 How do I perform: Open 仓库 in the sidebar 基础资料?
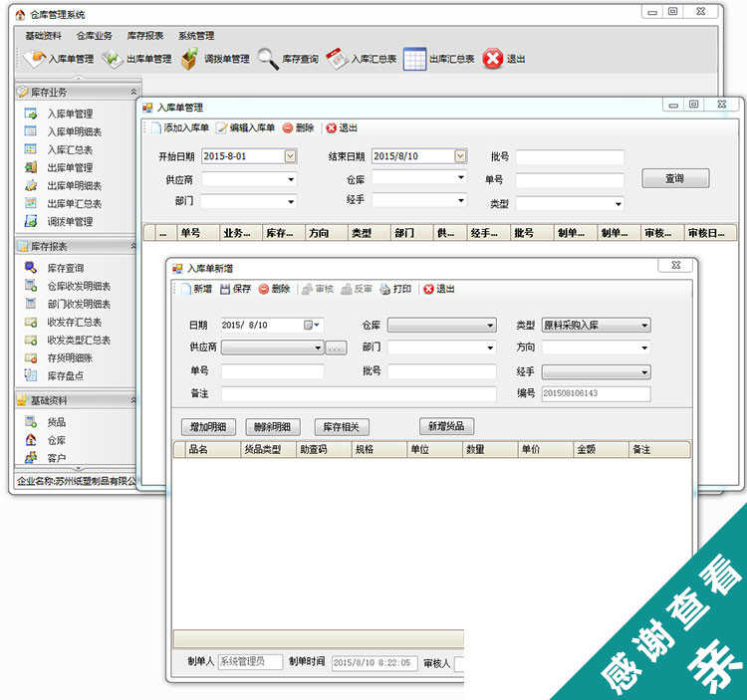[57, 440]
